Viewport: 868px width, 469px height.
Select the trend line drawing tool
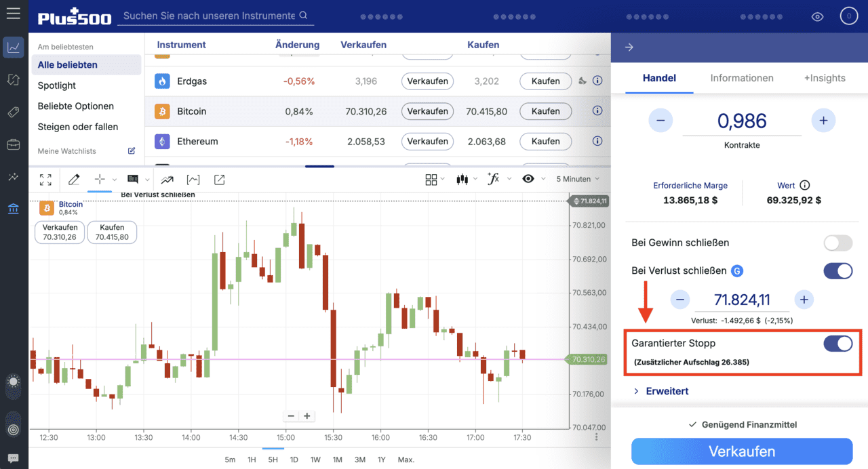point(167,179)
